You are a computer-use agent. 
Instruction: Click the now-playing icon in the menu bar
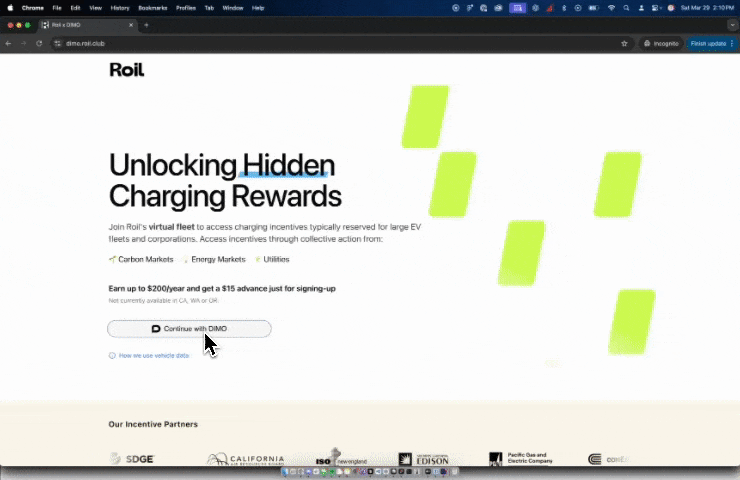[578, 8]
